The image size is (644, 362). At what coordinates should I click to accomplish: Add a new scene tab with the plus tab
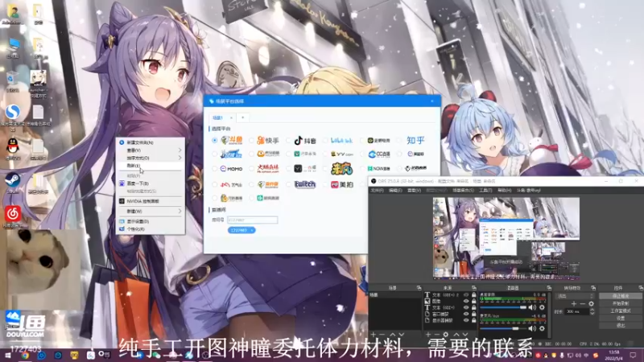[243, 117]
